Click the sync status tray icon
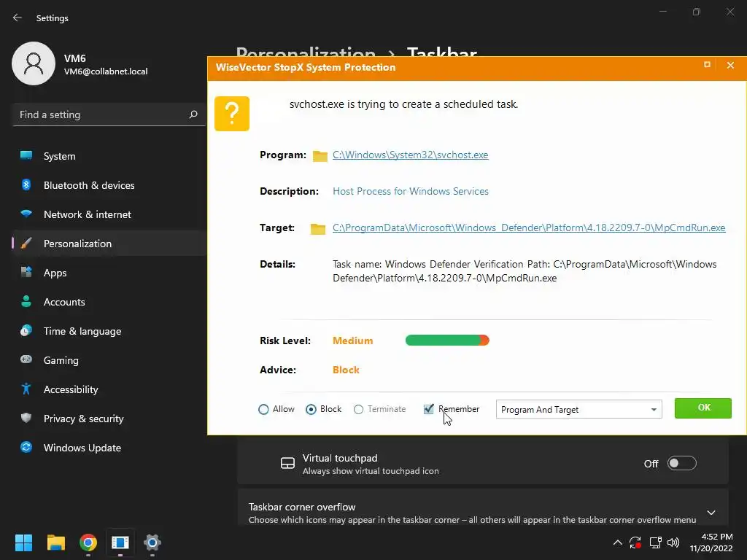 pyautogui.click(x=635, y=542)
